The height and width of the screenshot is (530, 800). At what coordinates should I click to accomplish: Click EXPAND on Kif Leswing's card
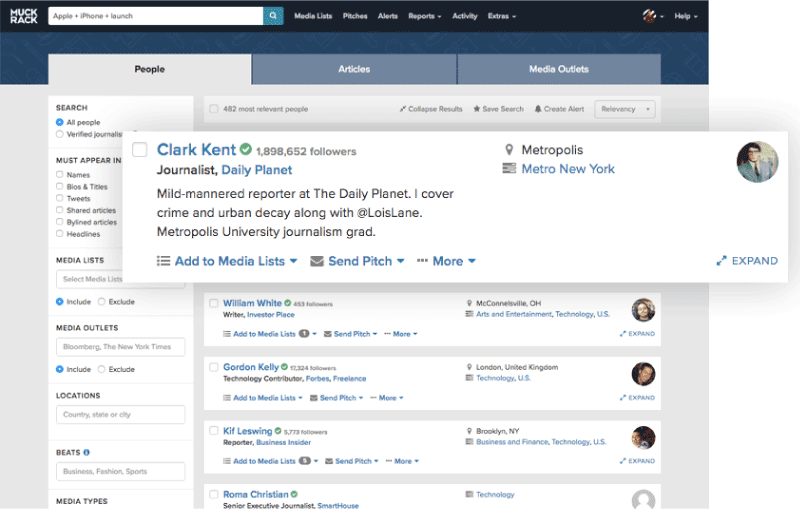tap(637, 461)
